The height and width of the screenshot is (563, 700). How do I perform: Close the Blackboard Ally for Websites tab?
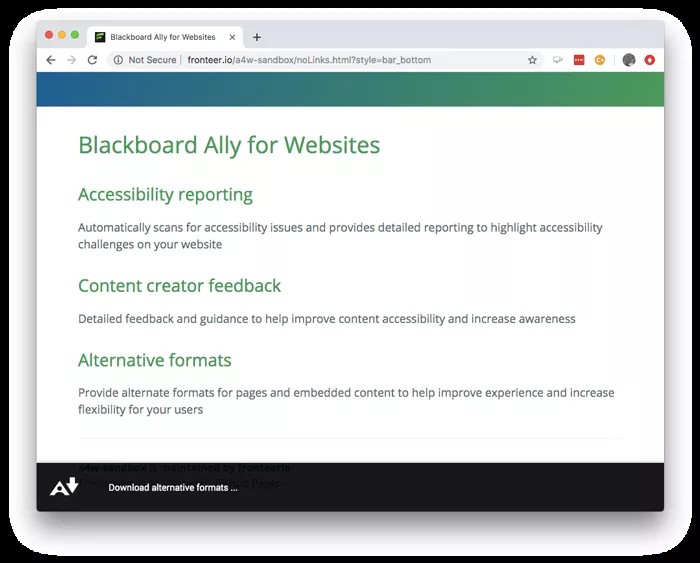pos(233,37)
